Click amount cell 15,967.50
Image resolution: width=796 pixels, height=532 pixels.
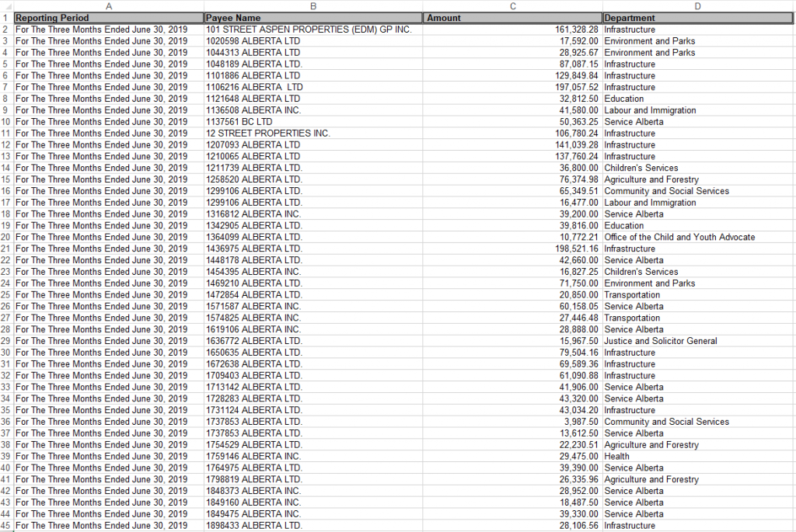[x=513, y=341]
